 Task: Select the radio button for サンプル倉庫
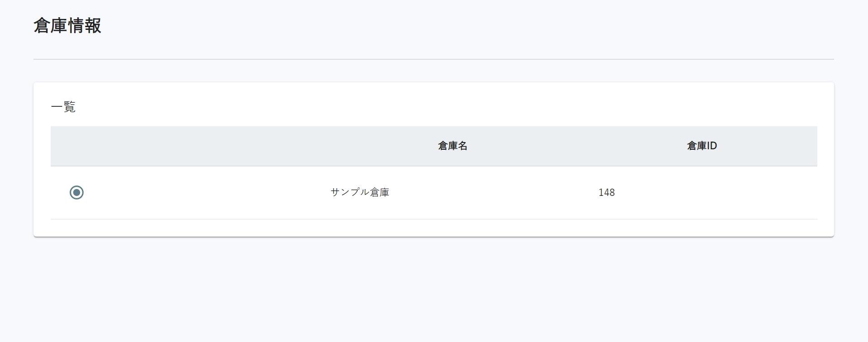pyautogui.click(x=76, y=192)
